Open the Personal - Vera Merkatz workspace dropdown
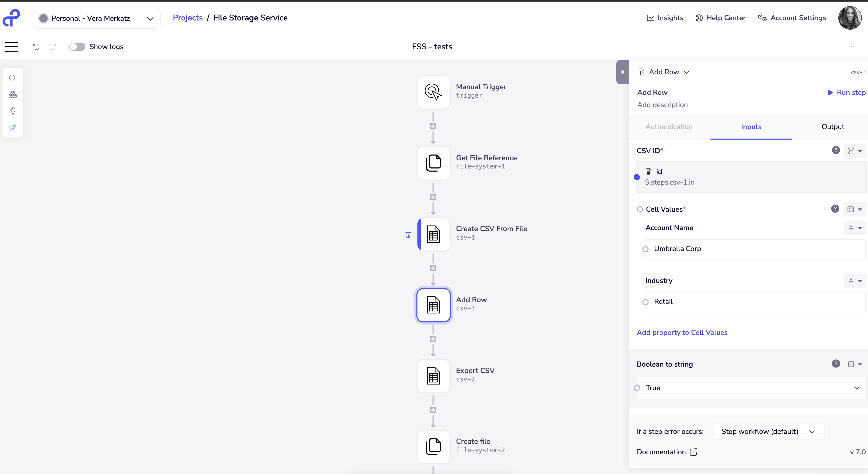Viewport: 868px width, 474px height. coord(97,18)
